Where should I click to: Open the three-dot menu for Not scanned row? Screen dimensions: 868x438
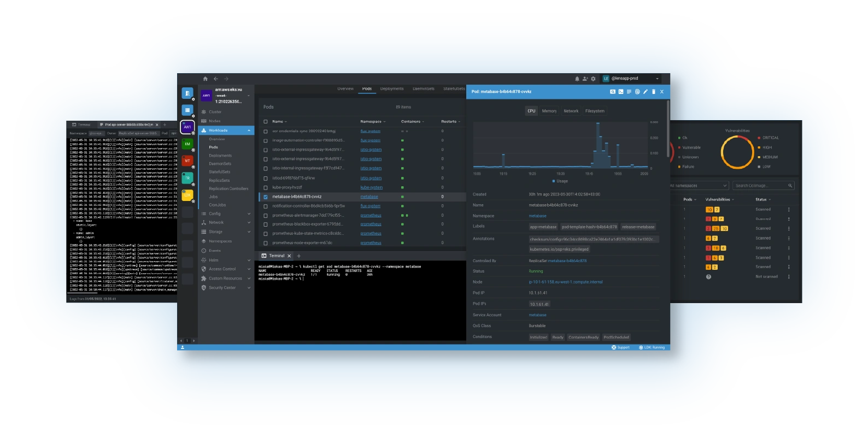[x=789, y=277]
